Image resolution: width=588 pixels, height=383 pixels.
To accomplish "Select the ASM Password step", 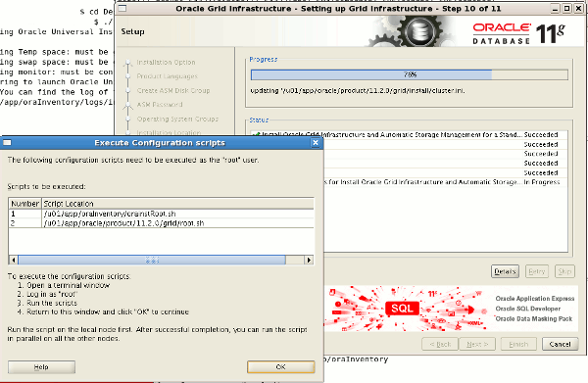I will pos(160,105).
